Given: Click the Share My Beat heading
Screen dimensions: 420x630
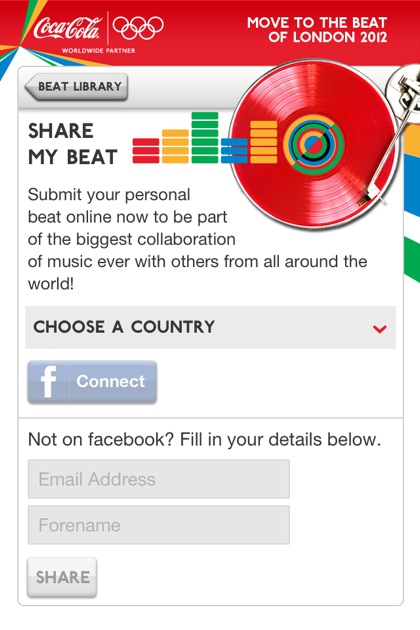Looking at the screenshot, I should point(73,144).
